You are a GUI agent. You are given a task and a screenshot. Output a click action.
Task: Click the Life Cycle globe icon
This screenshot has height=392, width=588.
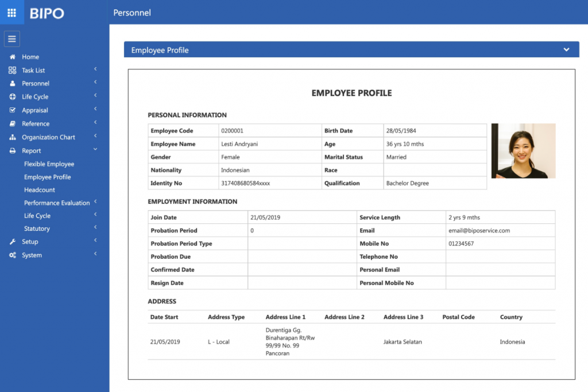[13, 97]
